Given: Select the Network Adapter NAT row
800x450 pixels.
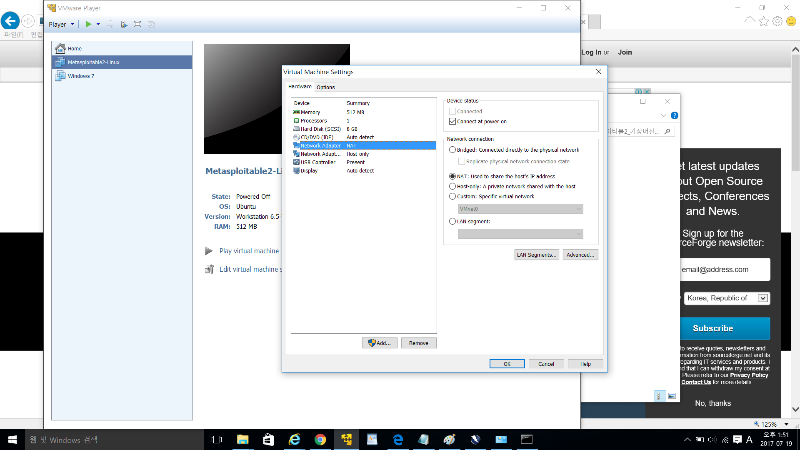Looking at the screenshot, I should (x=363, y=145).
